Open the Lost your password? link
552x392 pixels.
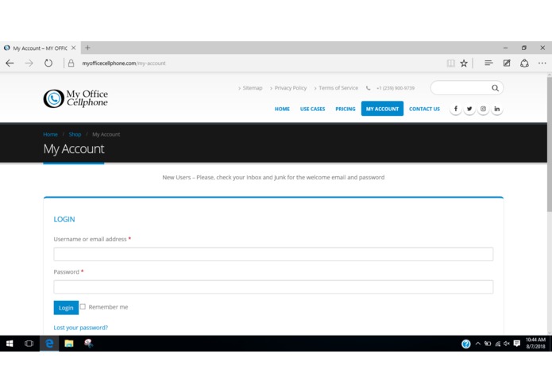point(81,328)
